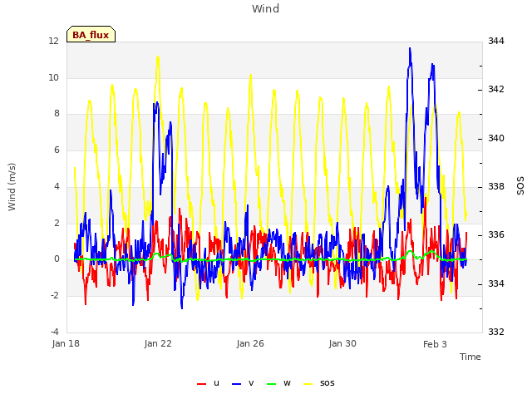
Task: Click the right axis value '332'
Action: [x=496, y=332]
